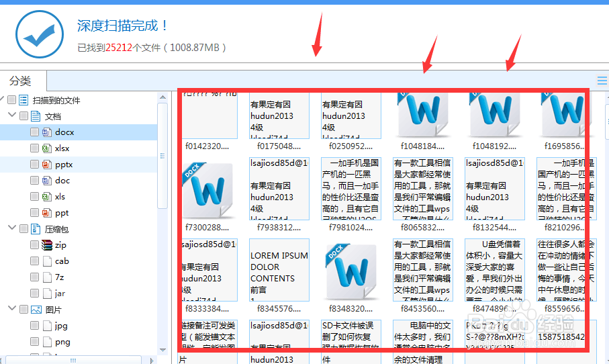Check the 图片 category checkbox
The height and width of the screenshot is (364, 609).
24,310
